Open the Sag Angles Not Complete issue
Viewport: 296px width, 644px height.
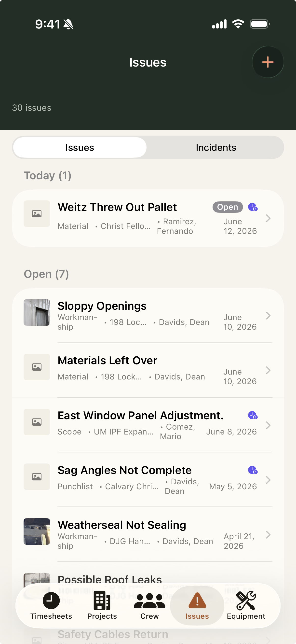point(148,479)
